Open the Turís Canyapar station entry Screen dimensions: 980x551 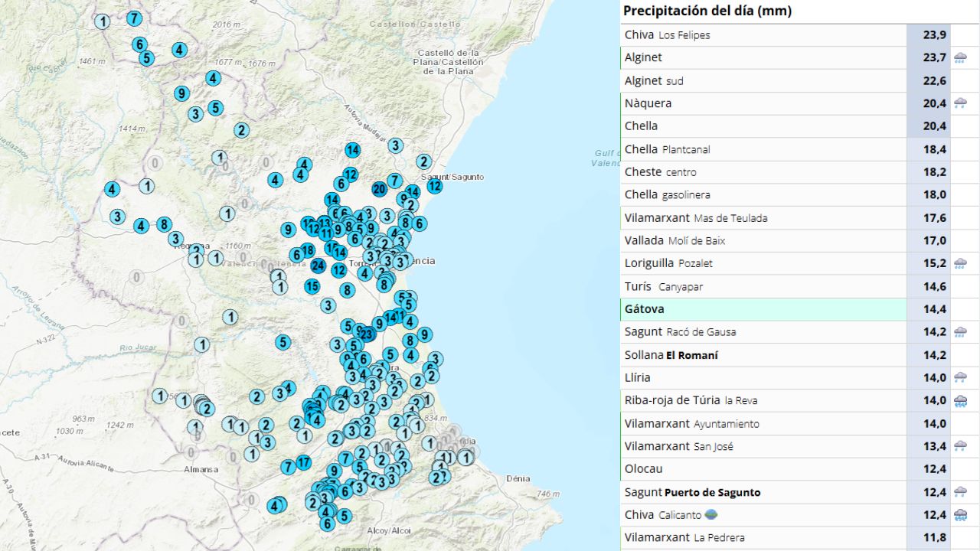663,286
